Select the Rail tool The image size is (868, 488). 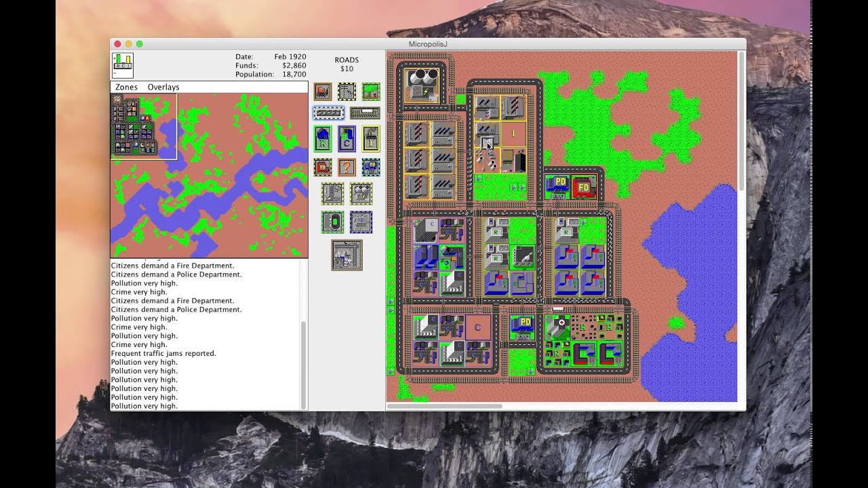click(x=365, y=113)
